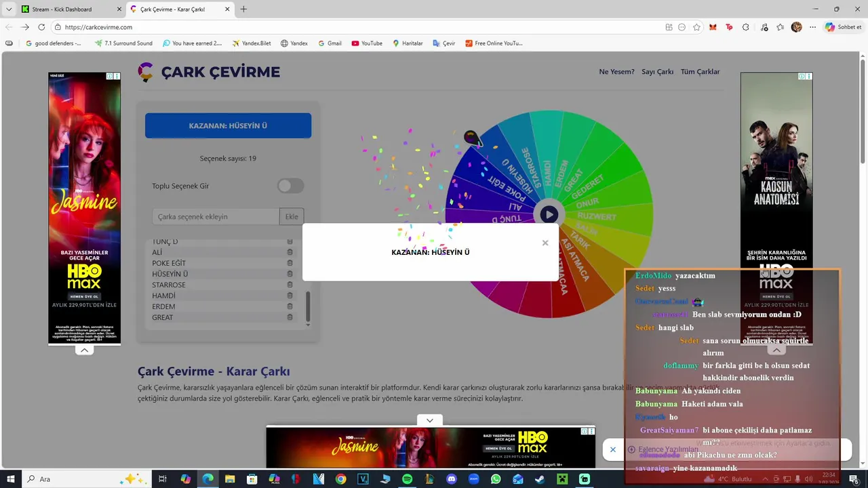Delete the ALİ option from list
Viewport: 868px width, 488px height.
(290, 252)
